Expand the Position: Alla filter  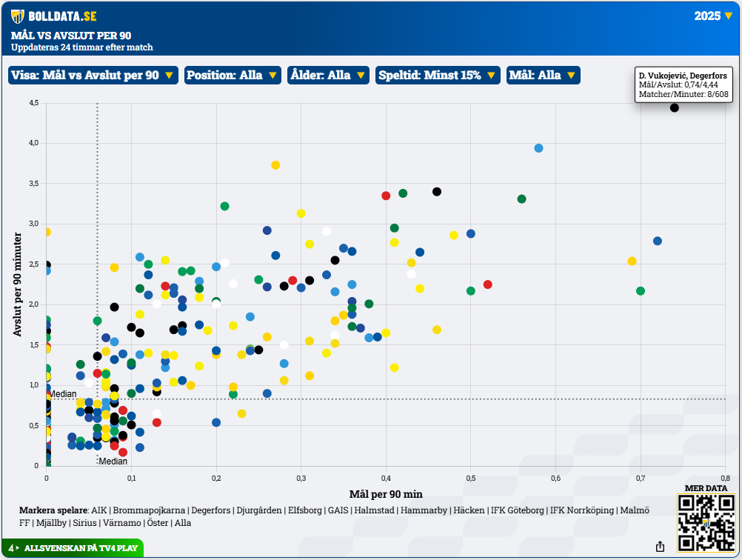(x=232, y=75)
